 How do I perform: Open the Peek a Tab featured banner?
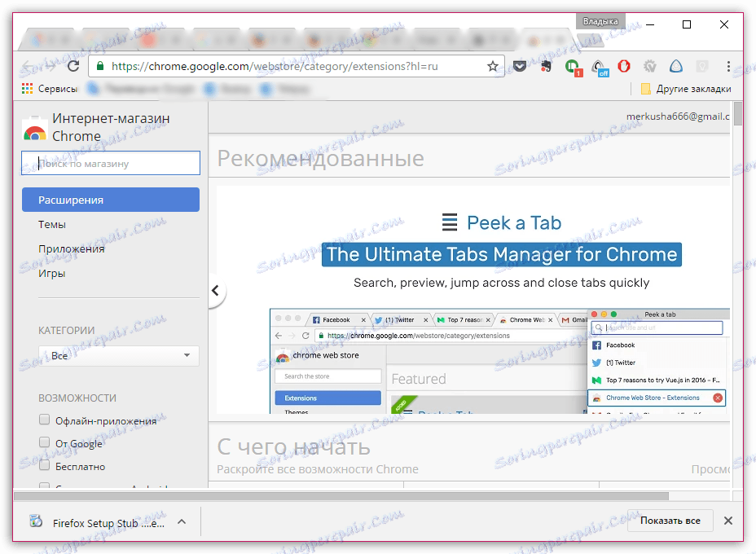[473, 300]
